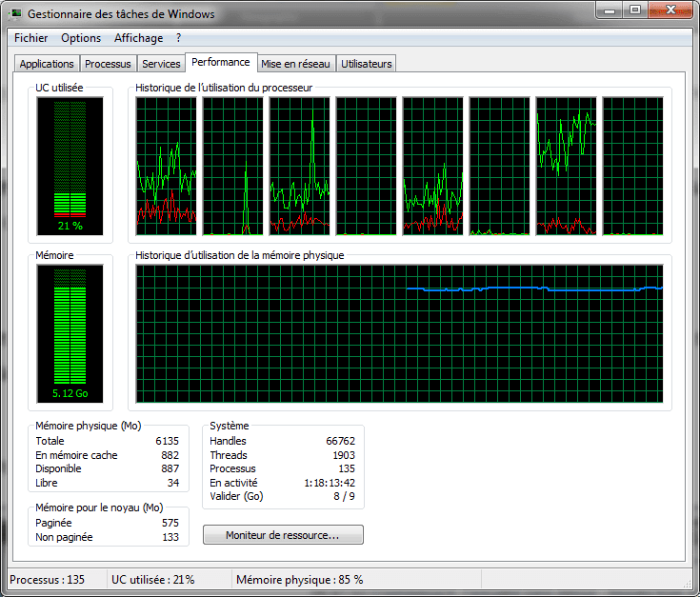
Task: Click the Totale value 6135
Action: coord(167,441)
